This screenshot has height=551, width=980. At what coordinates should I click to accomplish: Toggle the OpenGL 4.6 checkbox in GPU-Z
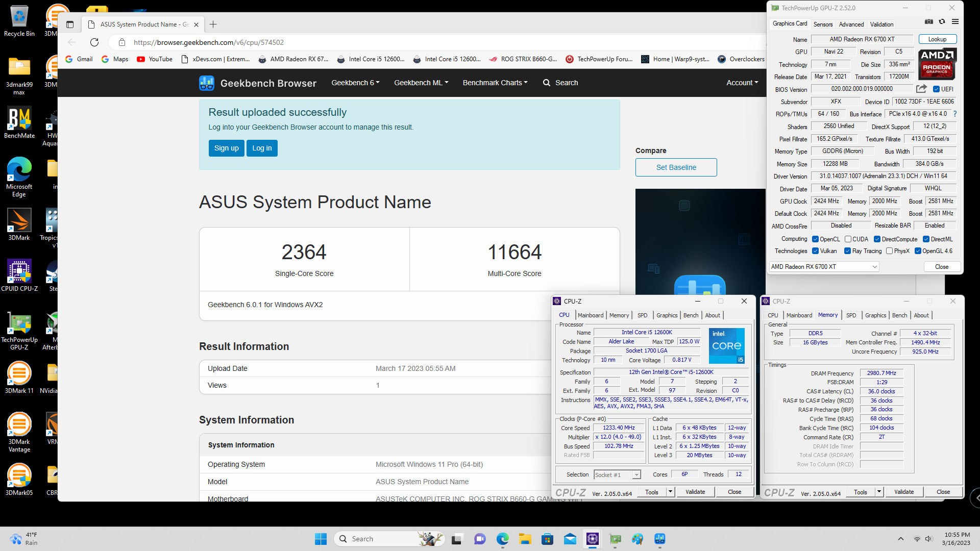coord(918,251)
